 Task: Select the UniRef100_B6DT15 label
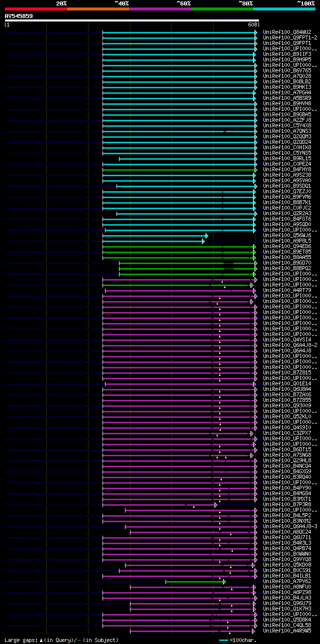pyautogui.click(x=287, y=449)
